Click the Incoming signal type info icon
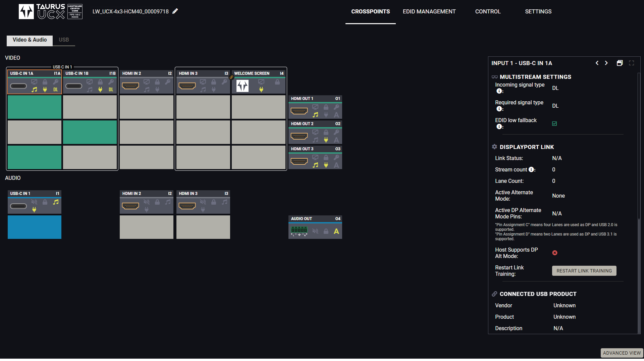 coord(499,91)
